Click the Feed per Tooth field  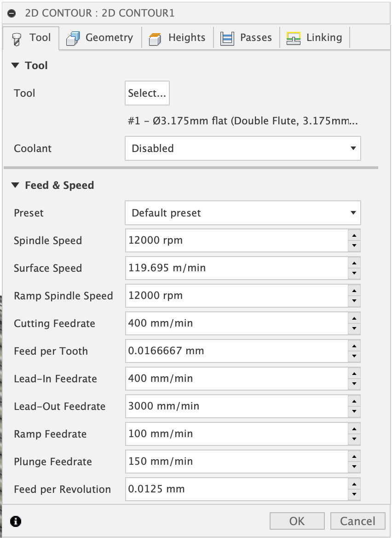point(236,351)
